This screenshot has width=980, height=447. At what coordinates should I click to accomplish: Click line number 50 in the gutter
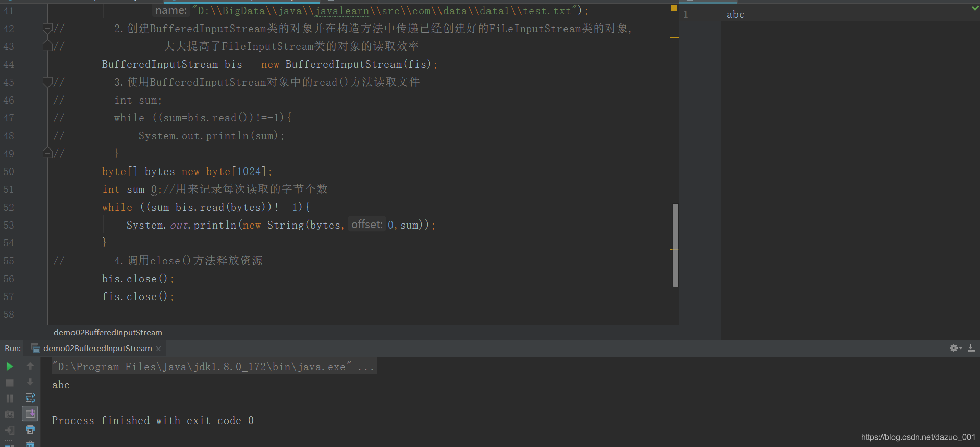(x=9, y=171)
